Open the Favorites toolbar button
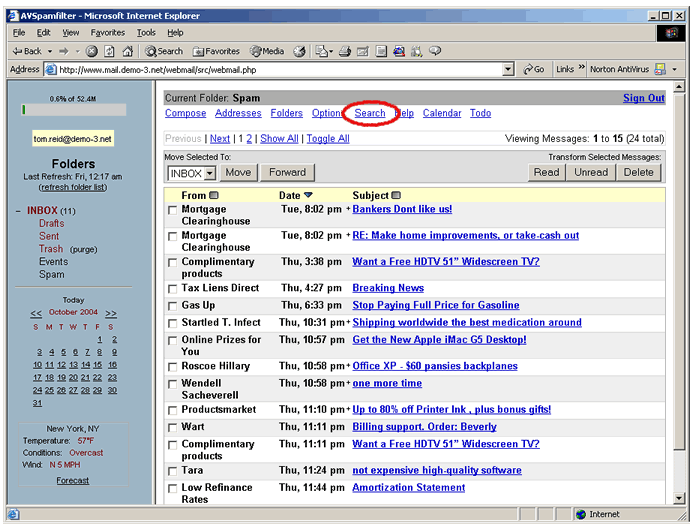The width and height of the screenshot is (698, 528). (216, 51)
